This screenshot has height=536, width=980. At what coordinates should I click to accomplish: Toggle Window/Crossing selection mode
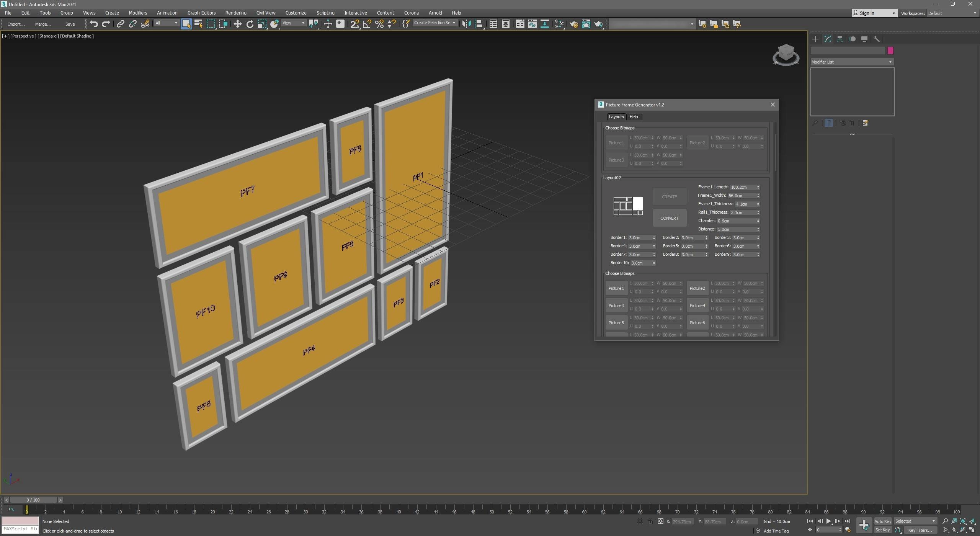pyautogui.click(x=223, y=24)
